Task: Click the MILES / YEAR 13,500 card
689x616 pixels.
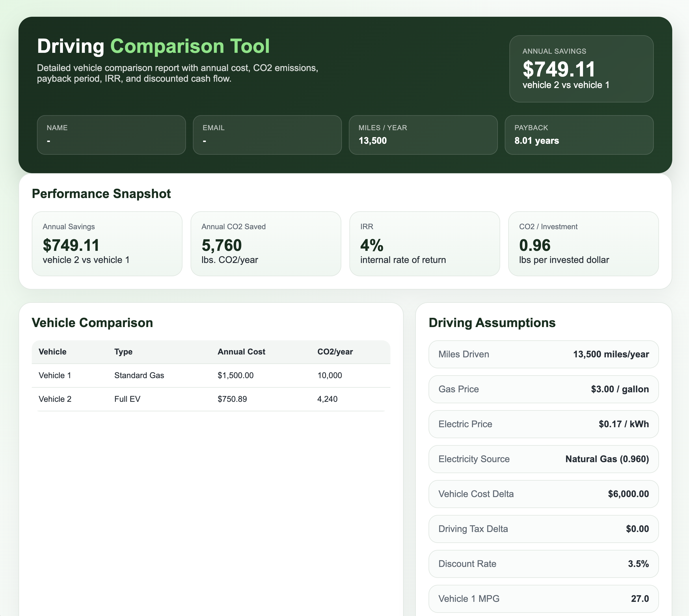Action: tap(423, 135)
